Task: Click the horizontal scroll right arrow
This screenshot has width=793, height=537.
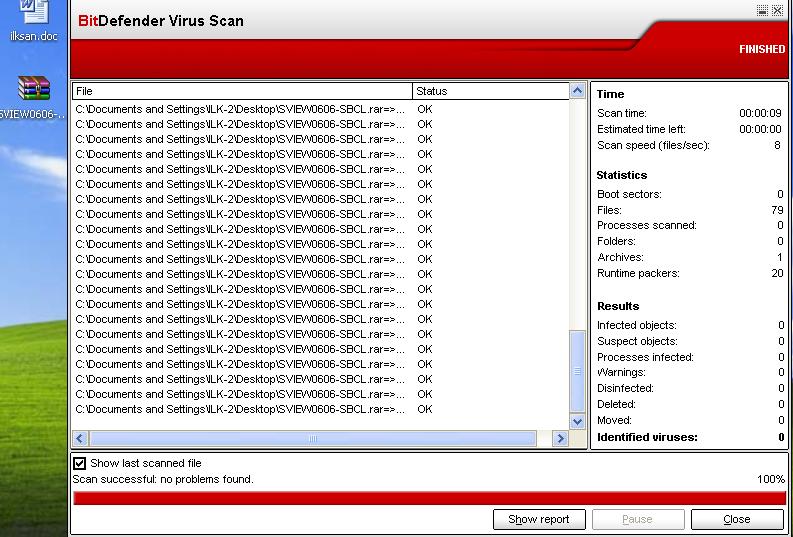Action: [560, 438]
